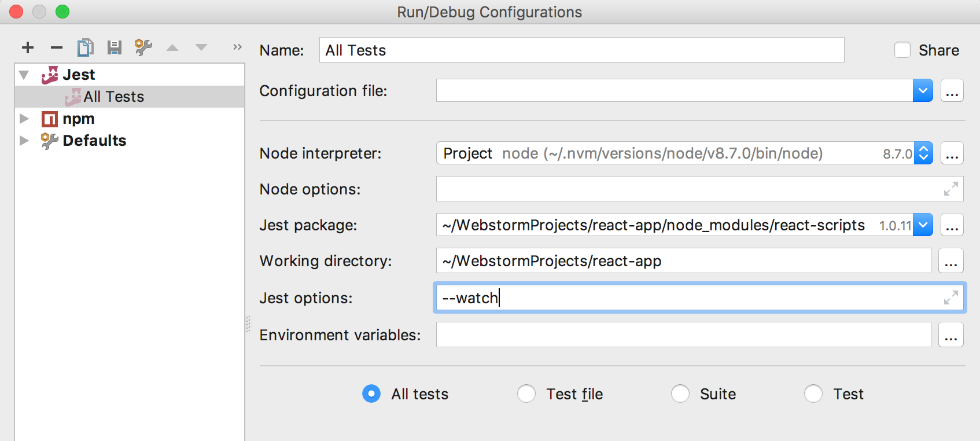The width and height of the screenshot is (980, 441).
Task: Select the All tests radio button
Action: tap(371, 394)
